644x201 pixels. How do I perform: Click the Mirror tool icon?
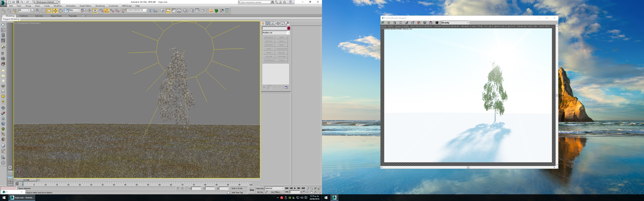pos(150,11)
